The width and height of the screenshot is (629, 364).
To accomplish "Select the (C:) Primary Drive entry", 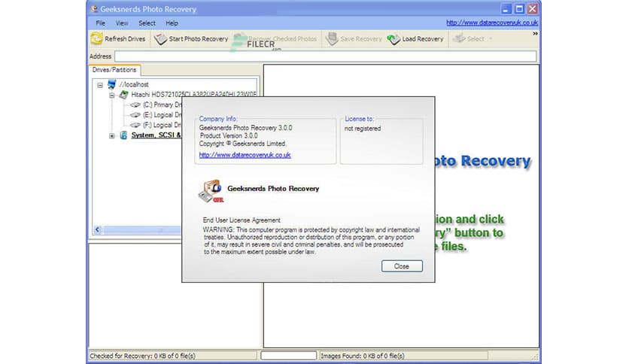I will click(x=162, y=105).
